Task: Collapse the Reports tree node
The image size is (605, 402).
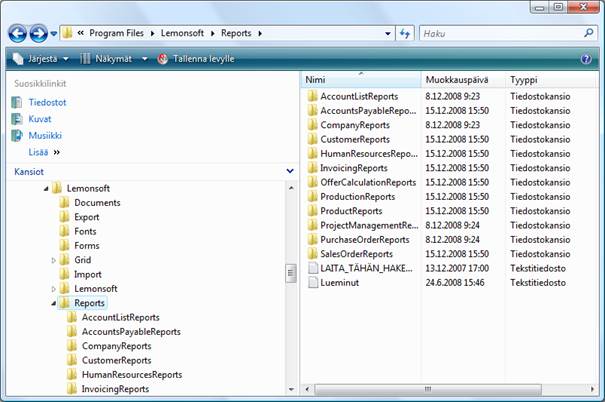Action: (54, 303)
